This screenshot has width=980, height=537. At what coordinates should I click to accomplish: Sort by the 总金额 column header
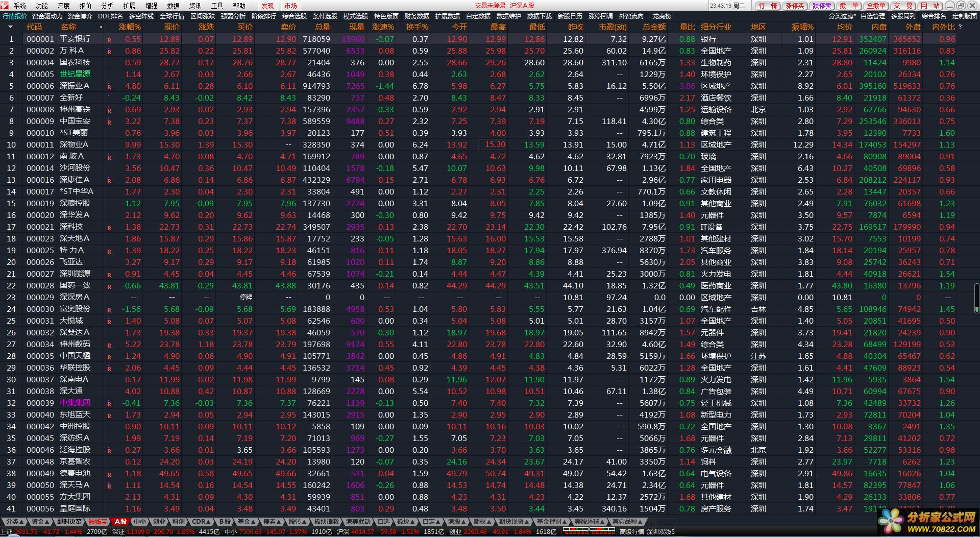coord(654,27)
